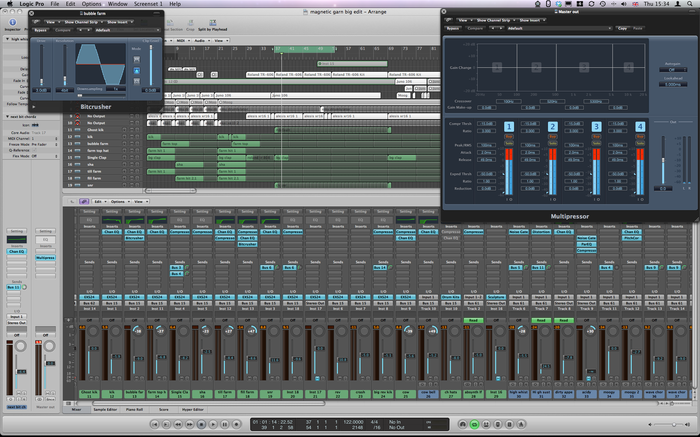The height and width of the screenshot is (437, 700).
Task: Toggle the band 1 Byp button in Multipressor
Action: coord(508,137)
